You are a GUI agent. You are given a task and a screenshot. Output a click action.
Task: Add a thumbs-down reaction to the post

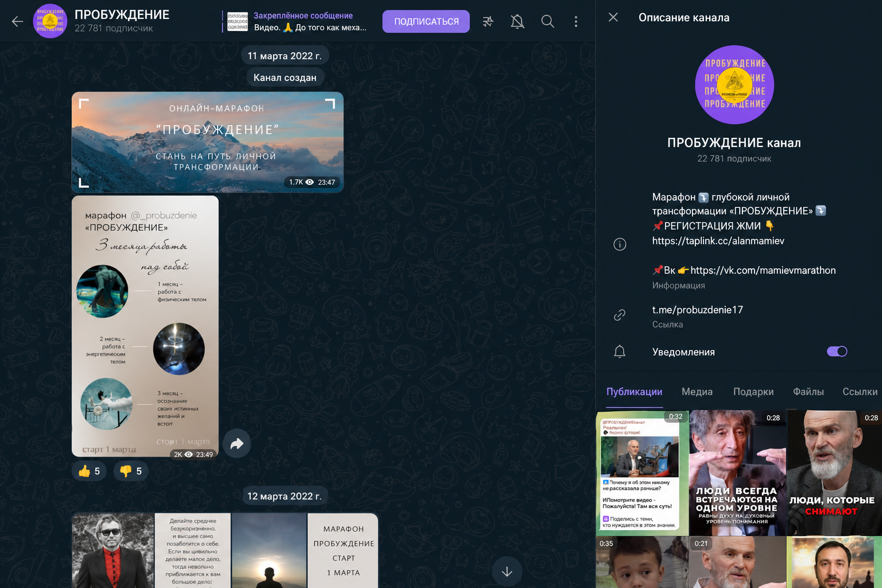(x=131, y=471)
